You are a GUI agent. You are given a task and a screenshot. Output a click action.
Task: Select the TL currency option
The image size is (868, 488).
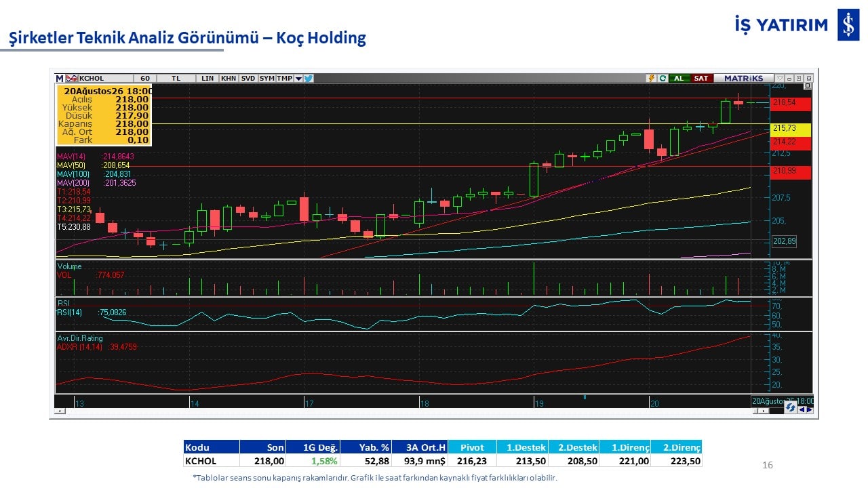pyautogui.click(x=176, y=78)
